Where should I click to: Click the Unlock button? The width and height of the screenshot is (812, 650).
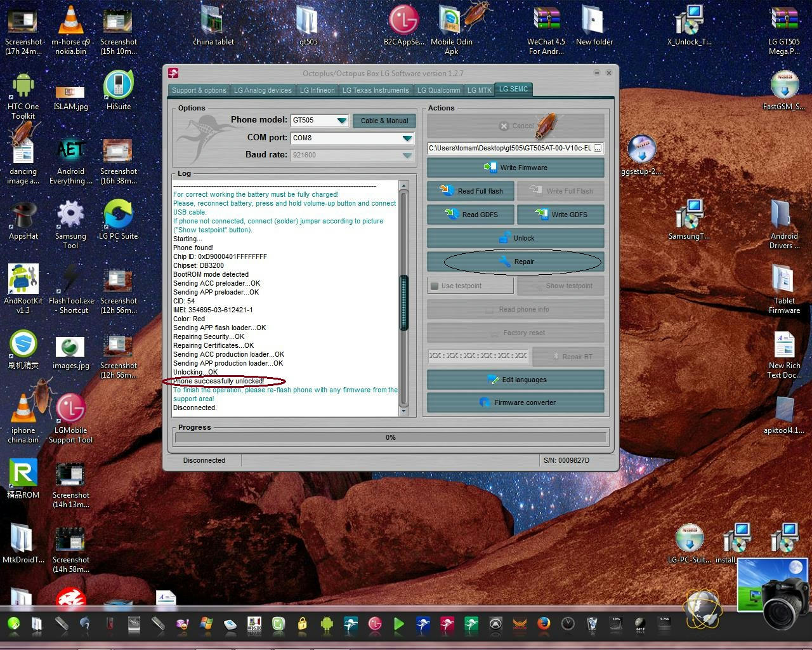[515, 238]
